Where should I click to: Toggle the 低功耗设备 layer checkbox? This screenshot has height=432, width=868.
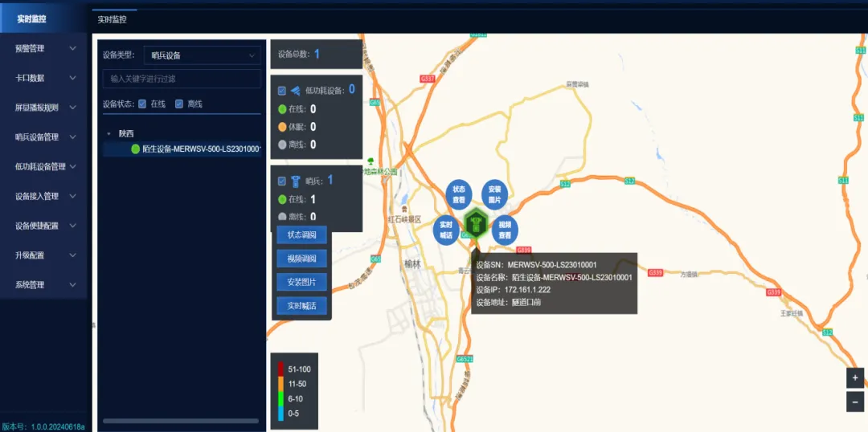coord(281,91)
